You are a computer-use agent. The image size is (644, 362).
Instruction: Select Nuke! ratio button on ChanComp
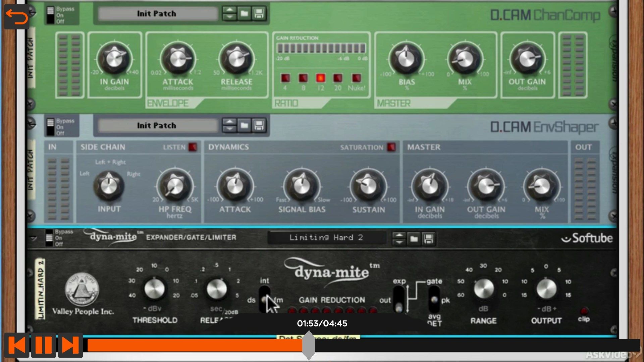tap(356, 78)
